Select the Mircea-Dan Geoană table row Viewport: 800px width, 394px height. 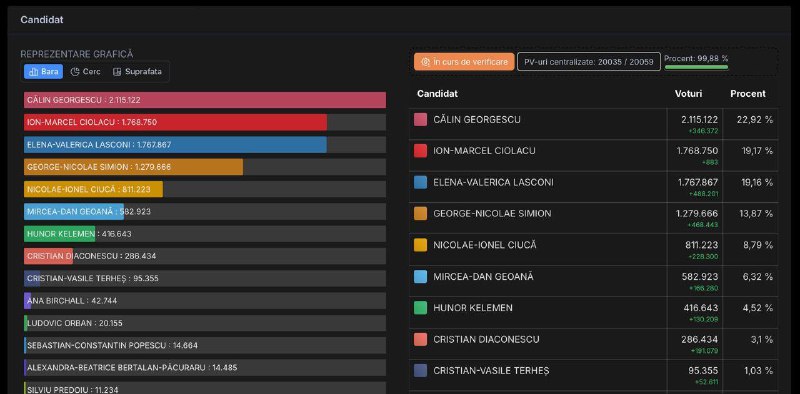594,281
